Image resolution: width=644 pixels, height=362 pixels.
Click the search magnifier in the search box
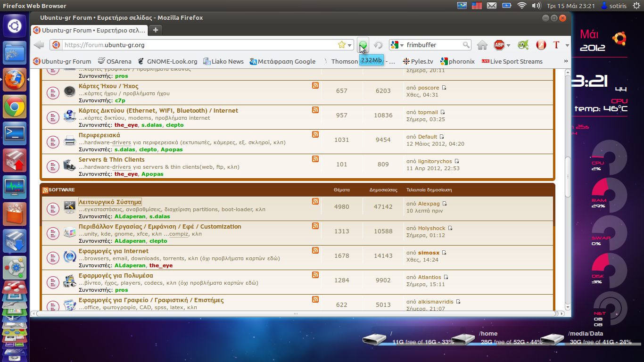[x=466, y=45]
